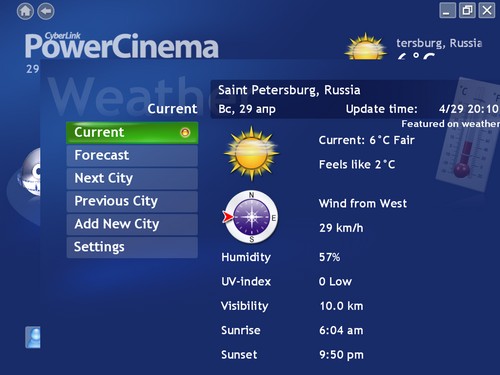Click the '9:50 pm' sunset time
This screenshot has height=375, width=500.
pyautogui.click(x=341, y=355)
